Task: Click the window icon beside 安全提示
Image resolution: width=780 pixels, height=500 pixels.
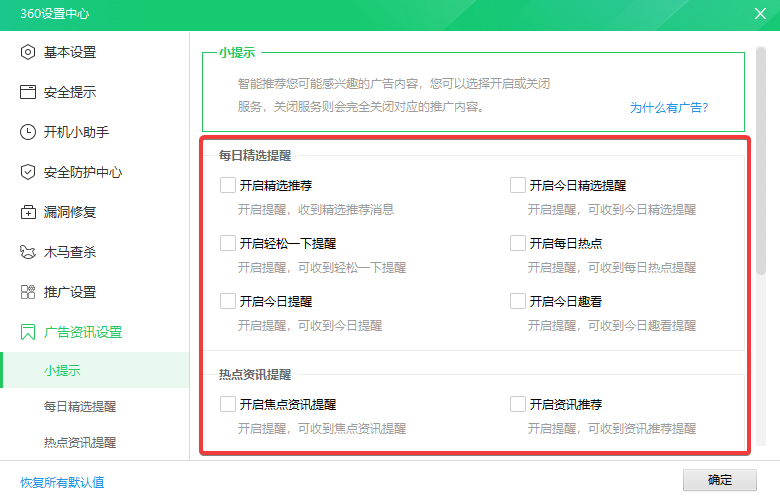Action: click(x=28, y=92)
